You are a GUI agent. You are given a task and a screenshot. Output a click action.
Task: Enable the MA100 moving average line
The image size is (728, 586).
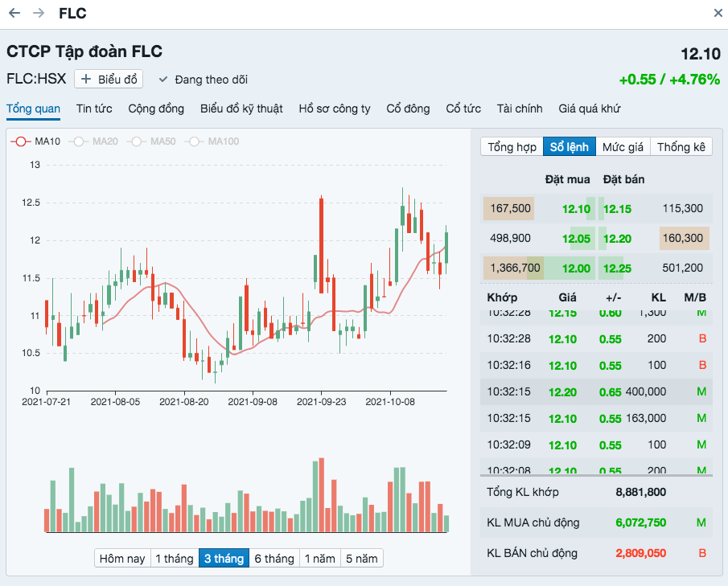click(x=212, y=141)
